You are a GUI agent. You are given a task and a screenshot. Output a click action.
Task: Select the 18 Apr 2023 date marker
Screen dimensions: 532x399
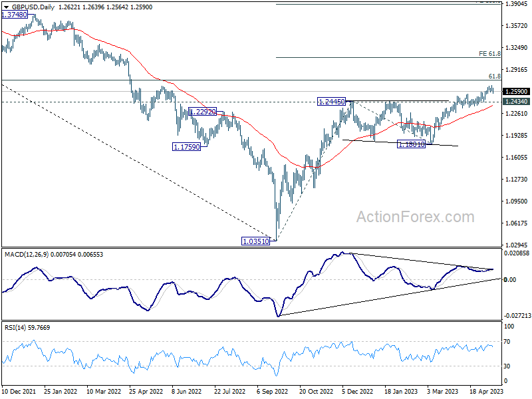click(x=486, y=392)
